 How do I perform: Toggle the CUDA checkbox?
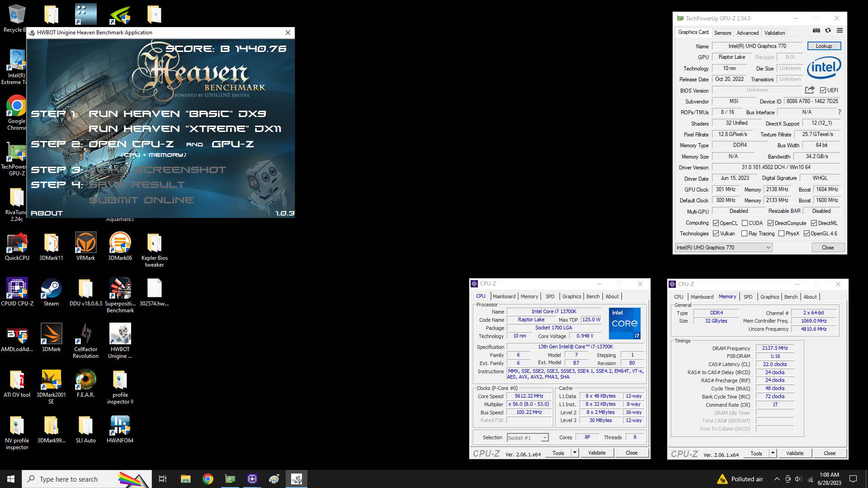click(x=745, y=223)
